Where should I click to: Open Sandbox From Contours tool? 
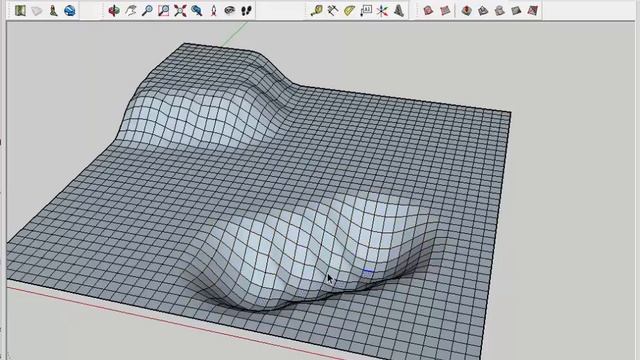point(428,10)
